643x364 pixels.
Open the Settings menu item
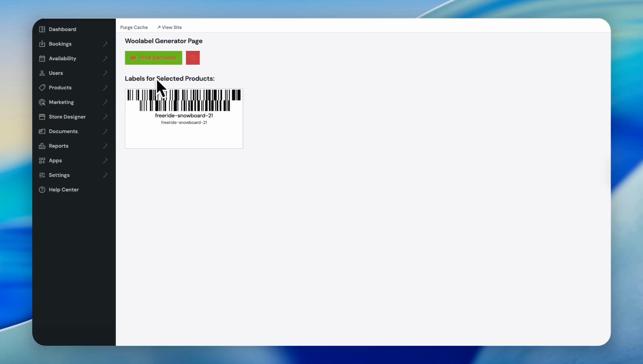coord(59,175)
